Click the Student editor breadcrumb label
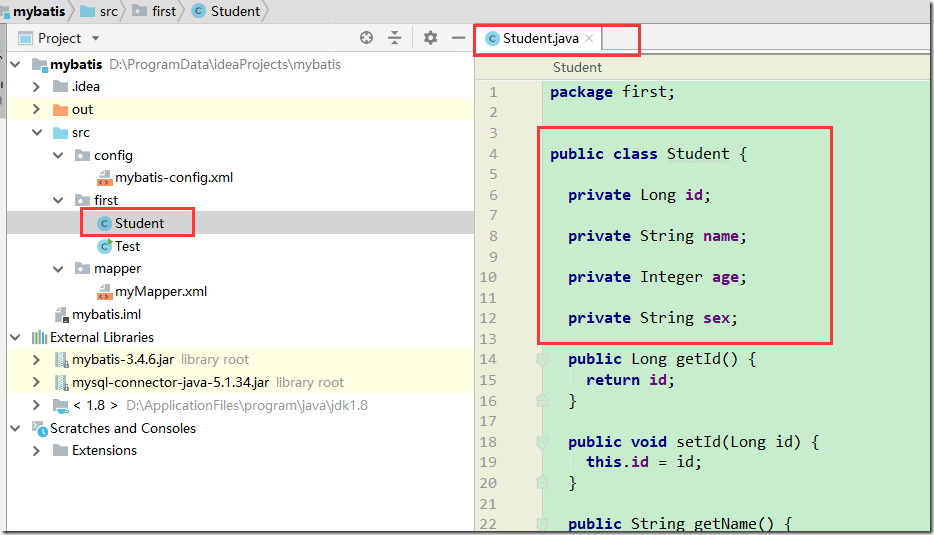Image resolution: width=934 pixels, height=535 pixels. click(x=577, y=67)
